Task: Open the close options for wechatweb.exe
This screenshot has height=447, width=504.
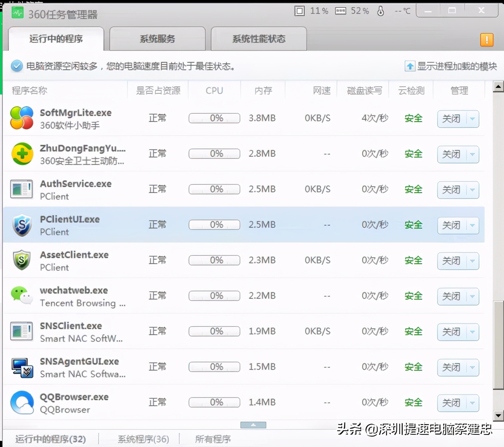Action: 473,296
